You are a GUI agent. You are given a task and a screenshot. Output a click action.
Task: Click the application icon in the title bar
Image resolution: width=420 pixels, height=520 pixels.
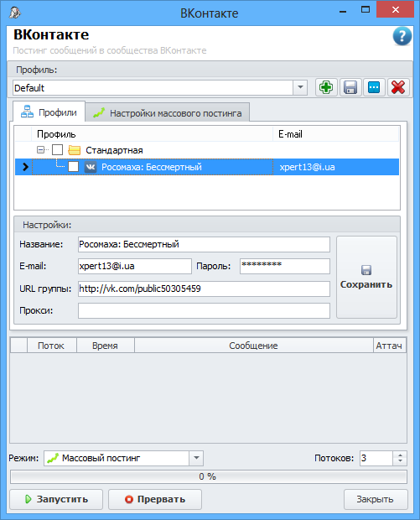[x=14, y=13]
